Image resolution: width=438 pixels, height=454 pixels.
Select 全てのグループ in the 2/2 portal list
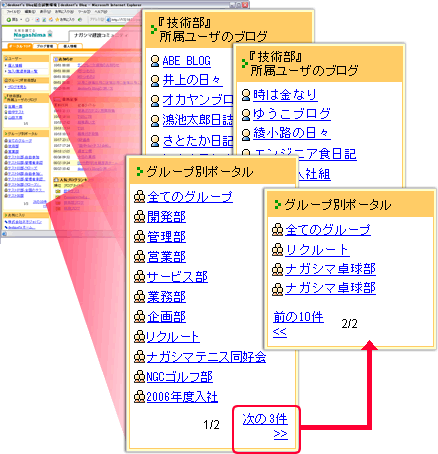328,230
